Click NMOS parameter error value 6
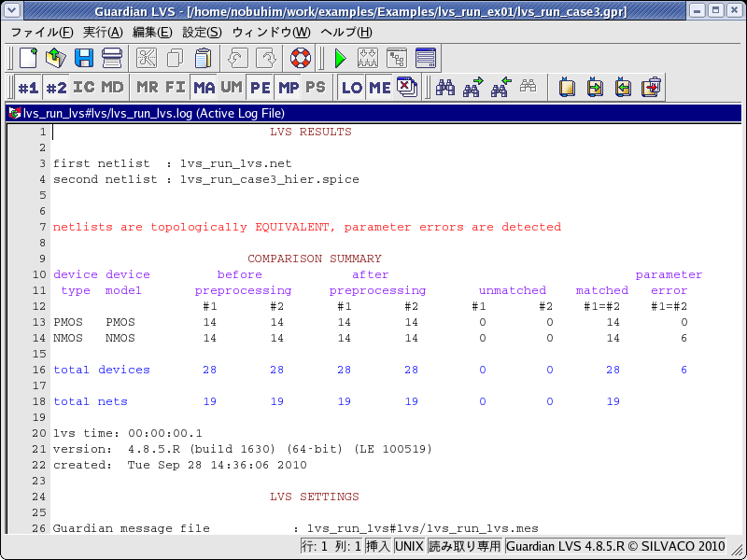This screenshot has width=747, height=560. point(684,338)
